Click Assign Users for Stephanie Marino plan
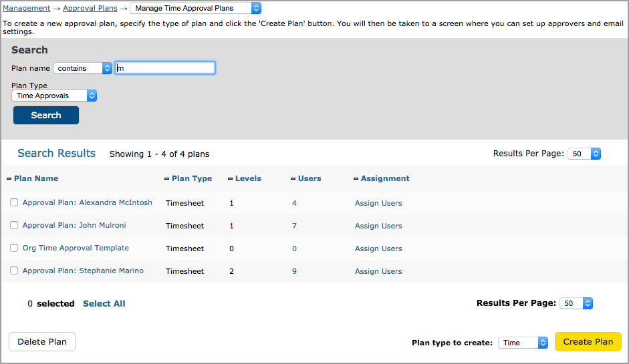The image size is (629, 364). pyautogui.click(x=378, y=271)
